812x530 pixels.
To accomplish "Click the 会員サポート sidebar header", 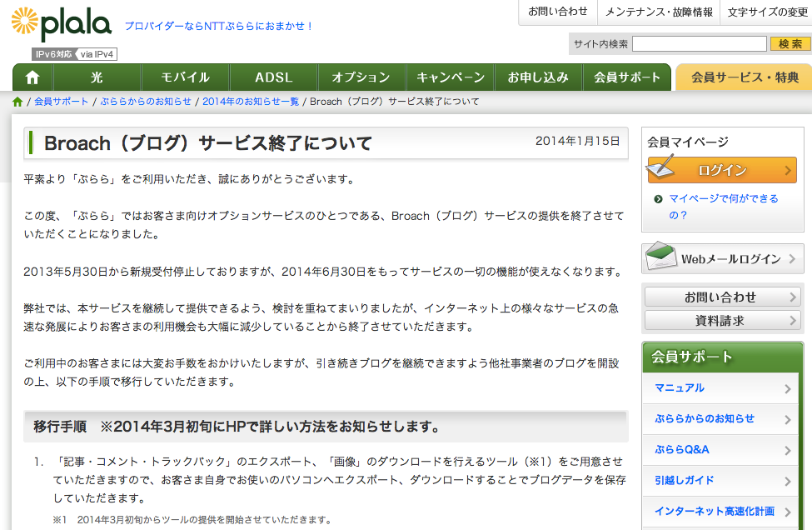I will coord(722,357).
